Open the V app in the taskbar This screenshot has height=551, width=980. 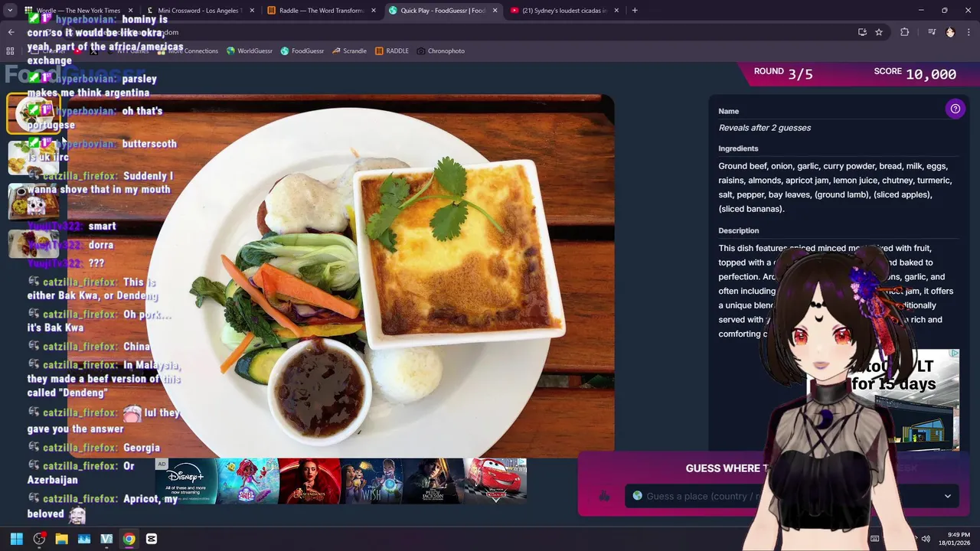(x=106, y=539)
